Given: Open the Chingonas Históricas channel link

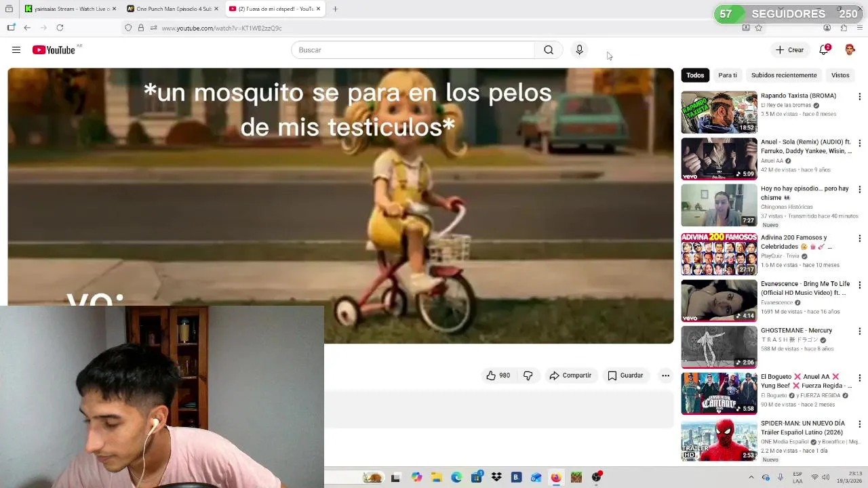Looking at the screenshot, I should (x=787, y=207).
